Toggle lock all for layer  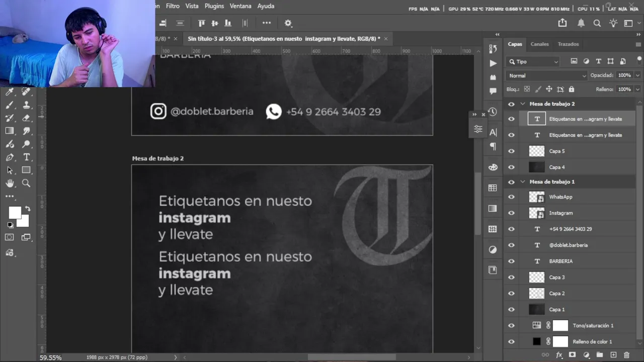tap(571, 89)
